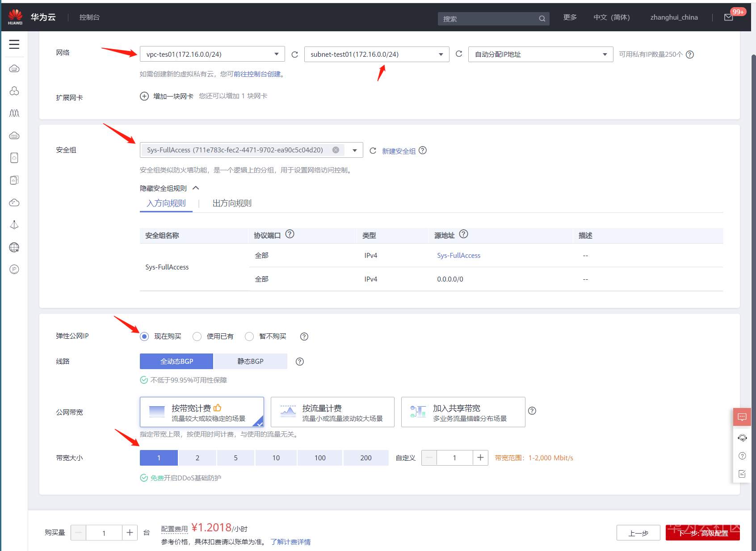Image resolution: width=756 pixels, height=551 pixels.
Task: Switch to 出方向规则 tab
Action: point(232,203)
